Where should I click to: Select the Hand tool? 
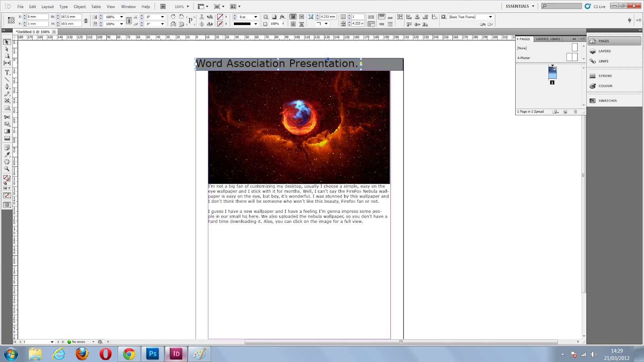click(x=7, y=162)
